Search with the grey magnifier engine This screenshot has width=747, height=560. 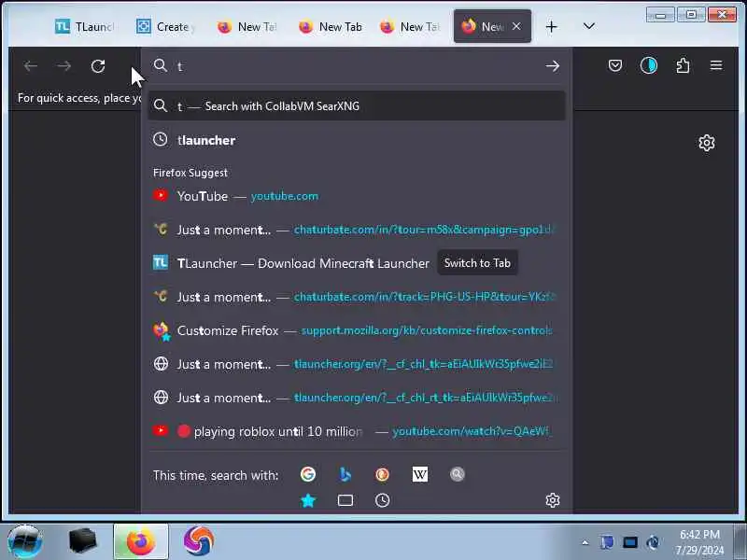(457, 474)
